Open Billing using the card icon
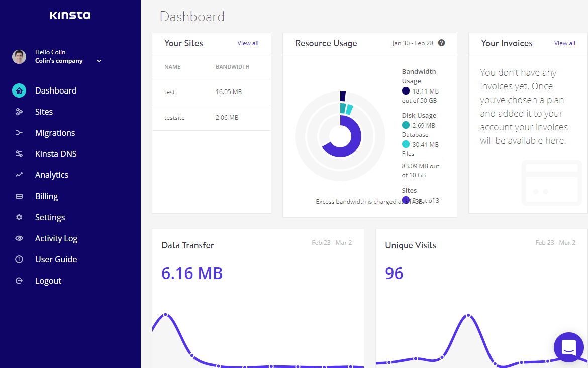The image size is (588, 368). [x=19, y=196]
